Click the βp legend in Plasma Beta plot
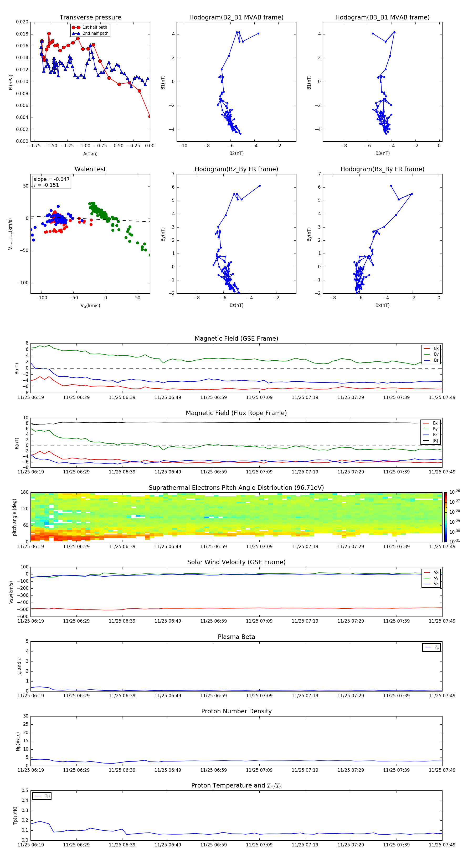Viewport: 473px width, 868px height. [x=431, y=647]
